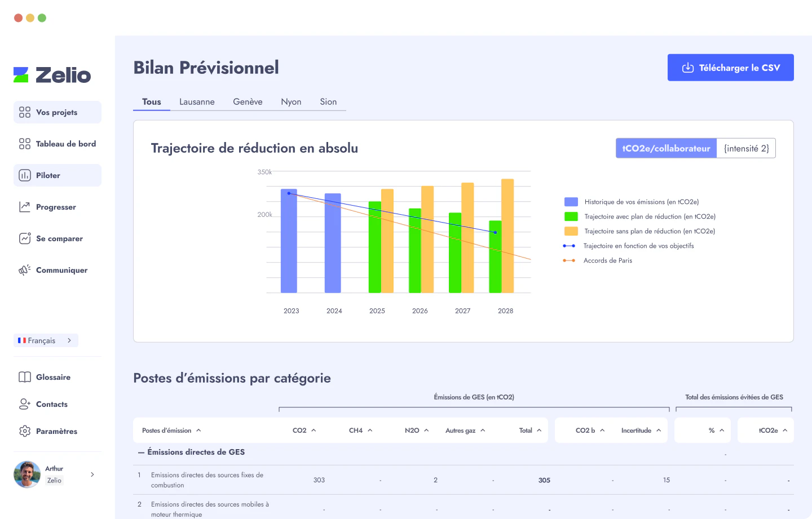
Task: Select the Progresser trend icon
Action: pos(24,207)
